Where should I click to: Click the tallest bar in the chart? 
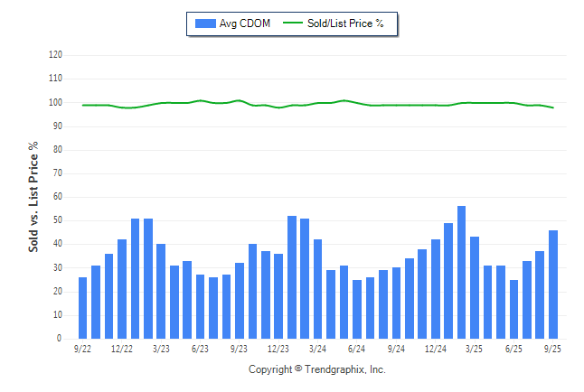click(x=461, y=273)
